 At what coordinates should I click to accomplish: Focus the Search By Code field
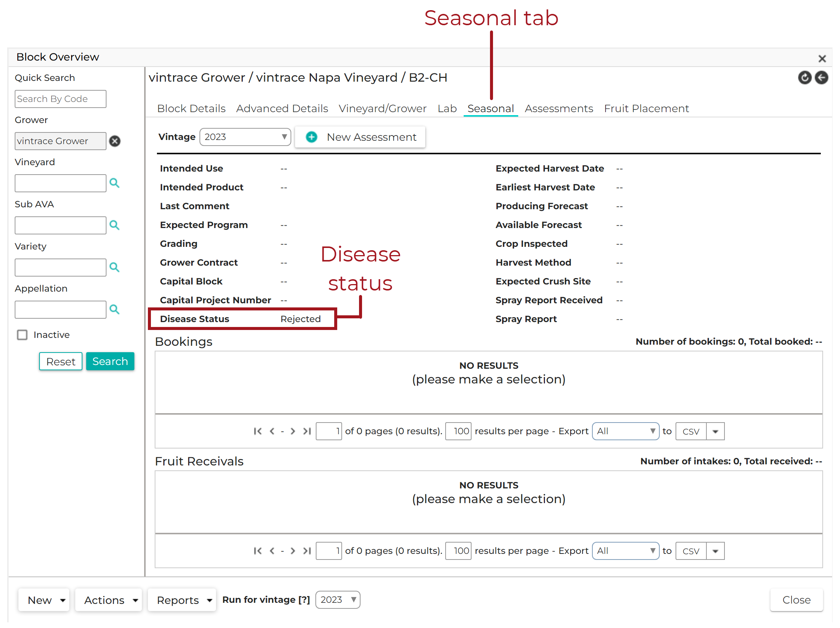click(60, 99)
